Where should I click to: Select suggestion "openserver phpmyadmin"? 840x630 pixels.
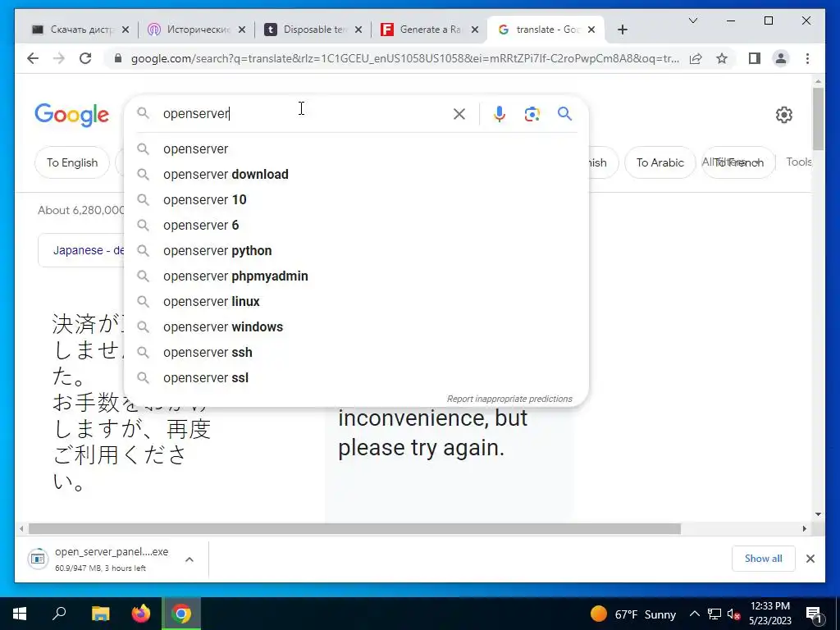point(356,276)
